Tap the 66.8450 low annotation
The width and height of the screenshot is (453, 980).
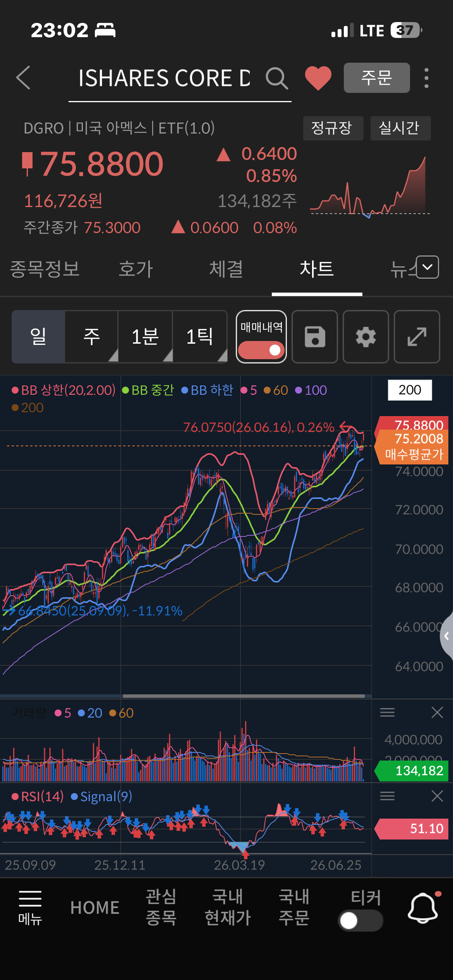100,611
